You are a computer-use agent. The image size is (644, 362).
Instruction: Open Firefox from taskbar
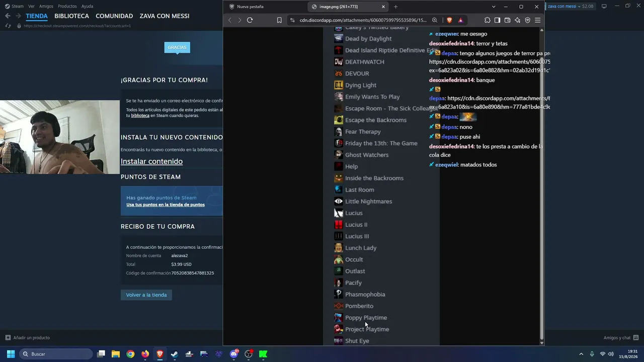point(145,354)
